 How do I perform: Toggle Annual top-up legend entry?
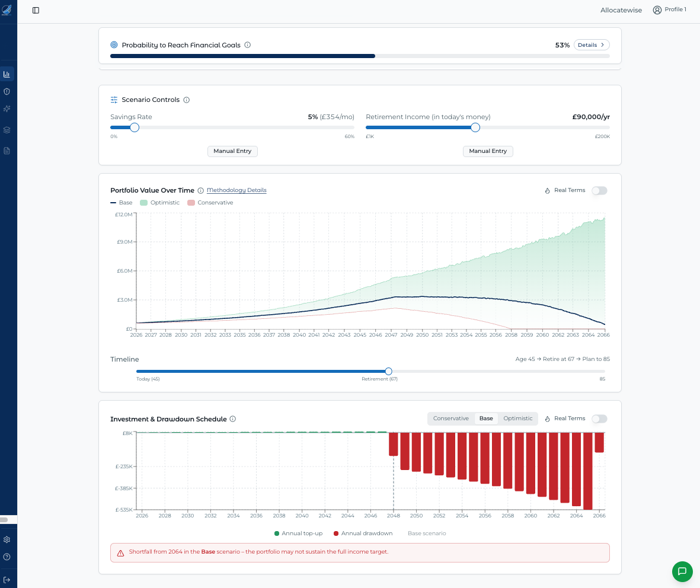298,533
